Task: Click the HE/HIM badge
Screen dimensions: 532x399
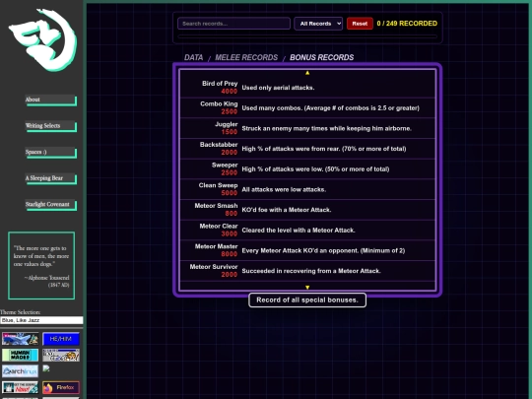Action: click(x=61, y=339)
